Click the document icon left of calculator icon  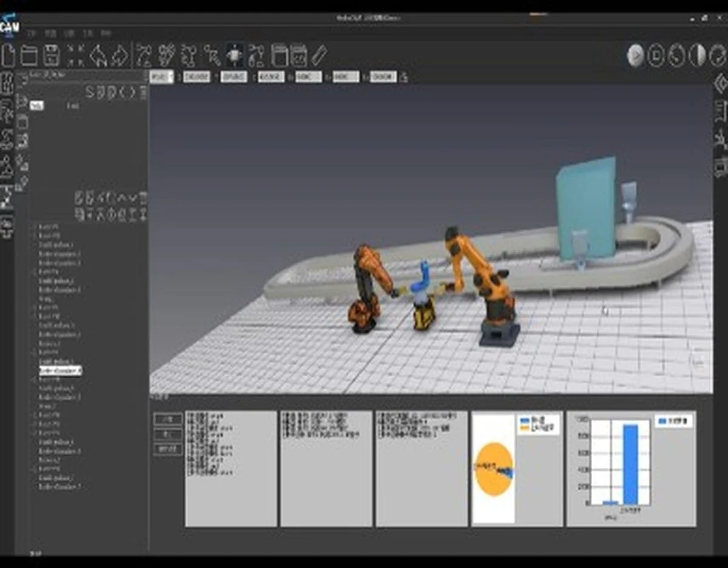279,56
